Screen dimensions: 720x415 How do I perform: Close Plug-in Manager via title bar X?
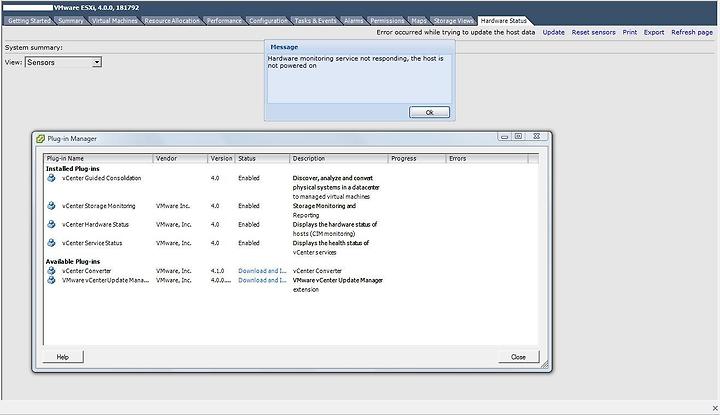click(536, 136)
